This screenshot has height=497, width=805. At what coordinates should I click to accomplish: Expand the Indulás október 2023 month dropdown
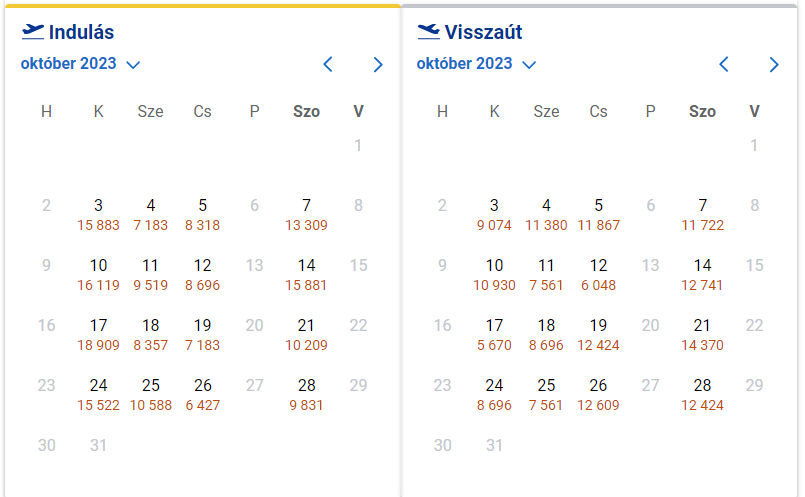[80, 64]
